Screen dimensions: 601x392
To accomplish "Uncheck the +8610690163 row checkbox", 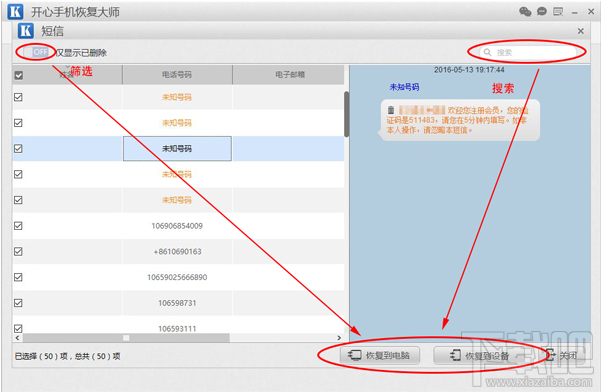I will pos(18,251).
